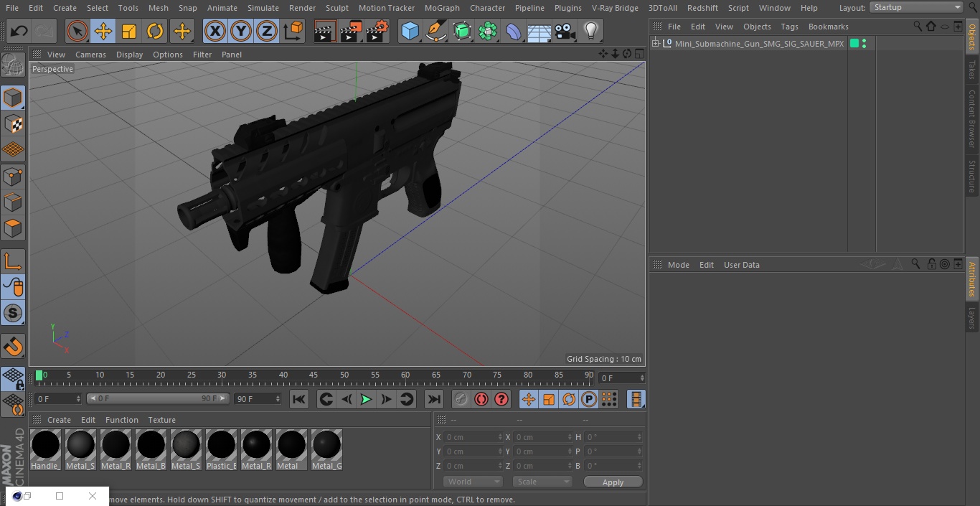The width and height of the screenshot is (980, 506).
Task: Go to the end of animation
Action: 434,399
